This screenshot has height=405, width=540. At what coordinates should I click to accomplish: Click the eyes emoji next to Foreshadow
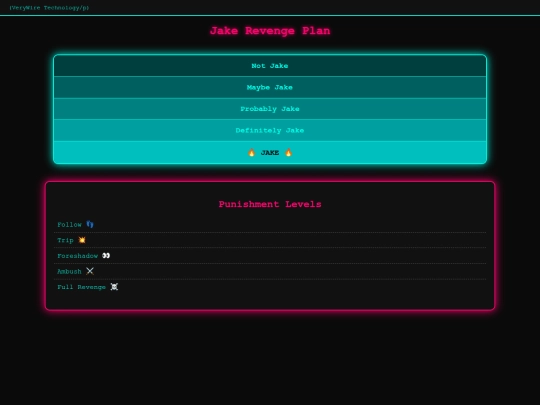coord(106,256)
